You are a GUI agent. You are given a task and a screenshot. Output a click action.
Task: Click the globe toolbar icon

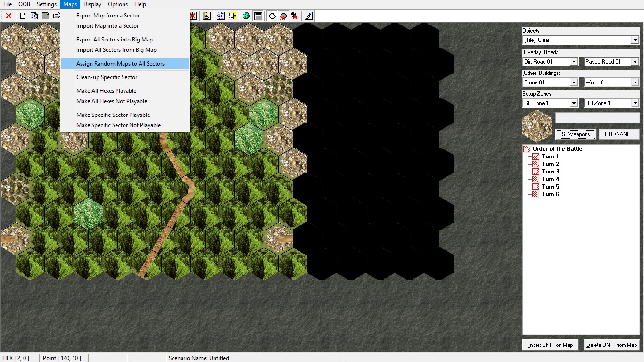click(246, 16)
